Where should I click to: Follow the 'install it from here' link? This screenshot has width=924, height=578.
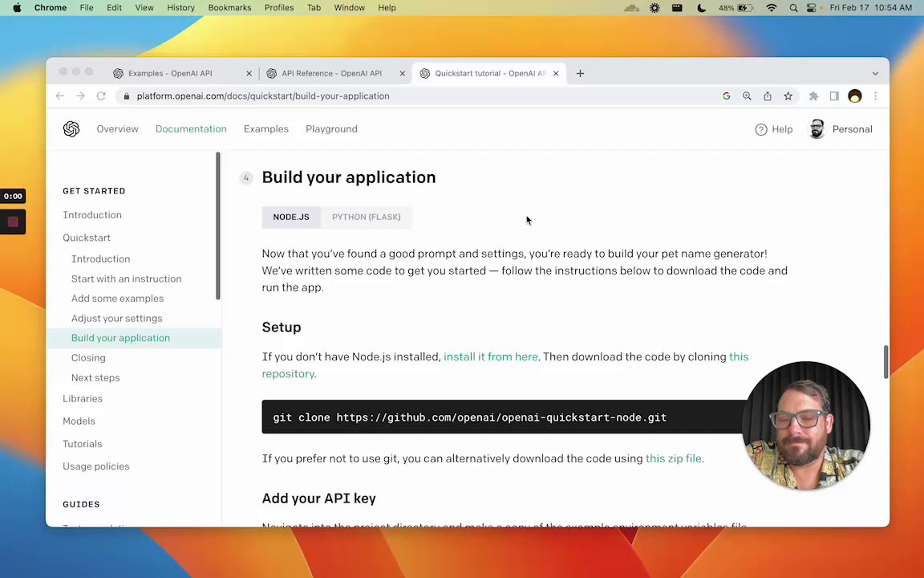[x=490, y=356]
